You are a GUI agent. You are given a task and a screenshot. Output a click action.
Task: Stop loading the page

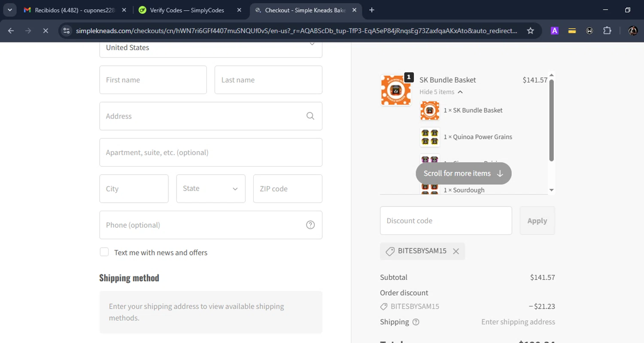(46, 30)
